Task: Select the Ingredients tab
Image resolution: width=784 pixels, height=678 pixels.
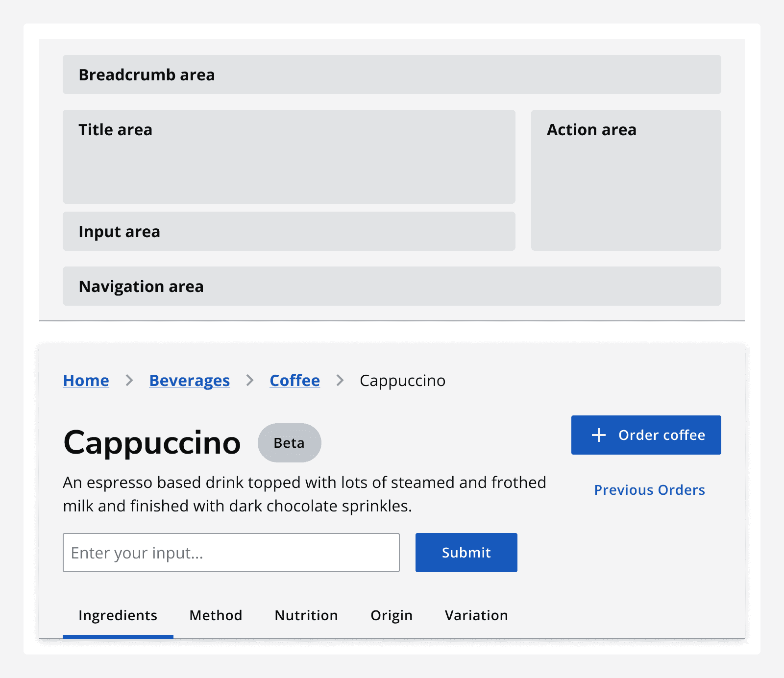Action: point(118,615)
